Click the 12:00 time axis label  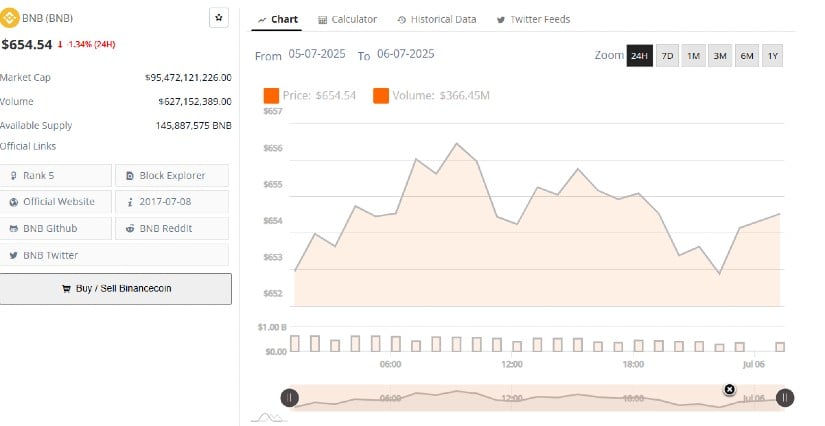[x=512, y=364]
